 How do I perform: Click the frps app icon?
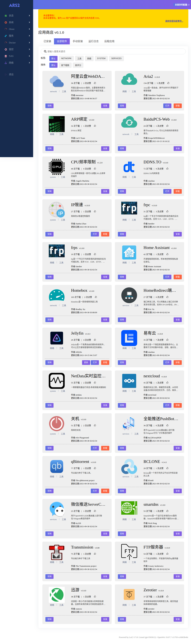57,251
